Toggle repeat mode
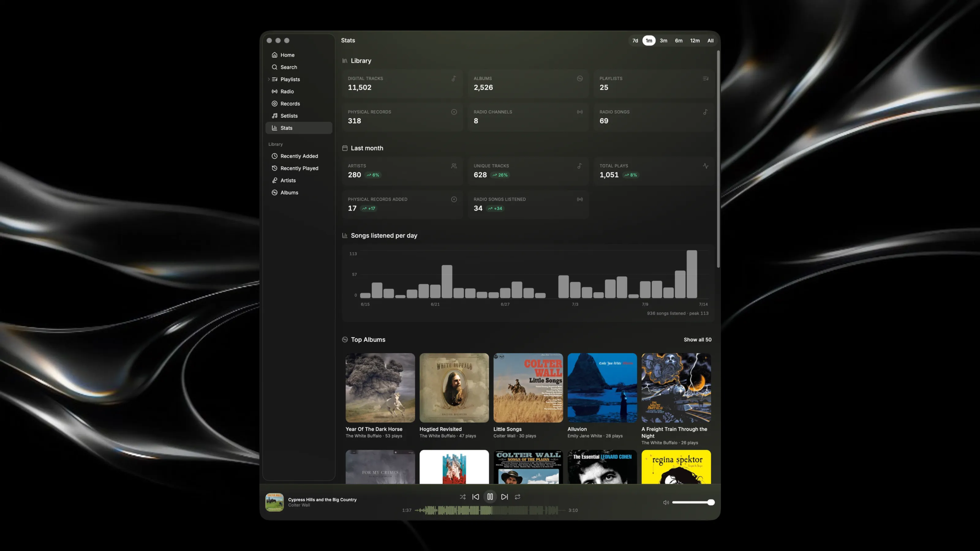 coord(517,497)
